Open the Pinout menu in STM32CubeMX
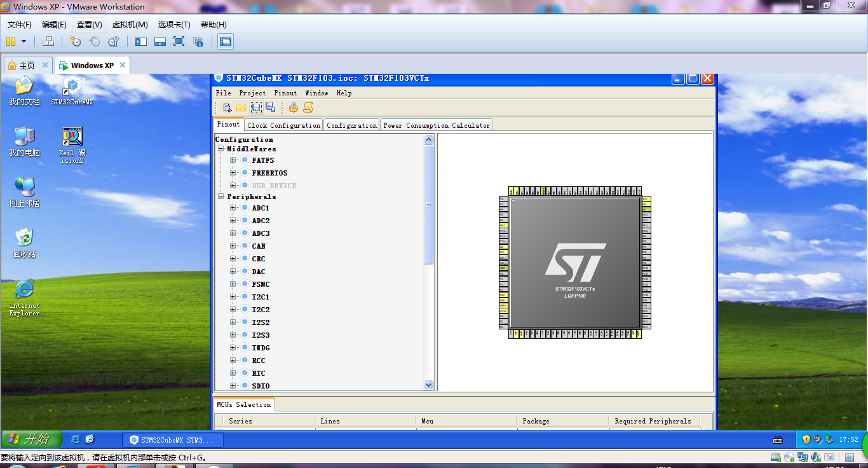The width and height of the screenshot is (868, 468). (286, 93)
